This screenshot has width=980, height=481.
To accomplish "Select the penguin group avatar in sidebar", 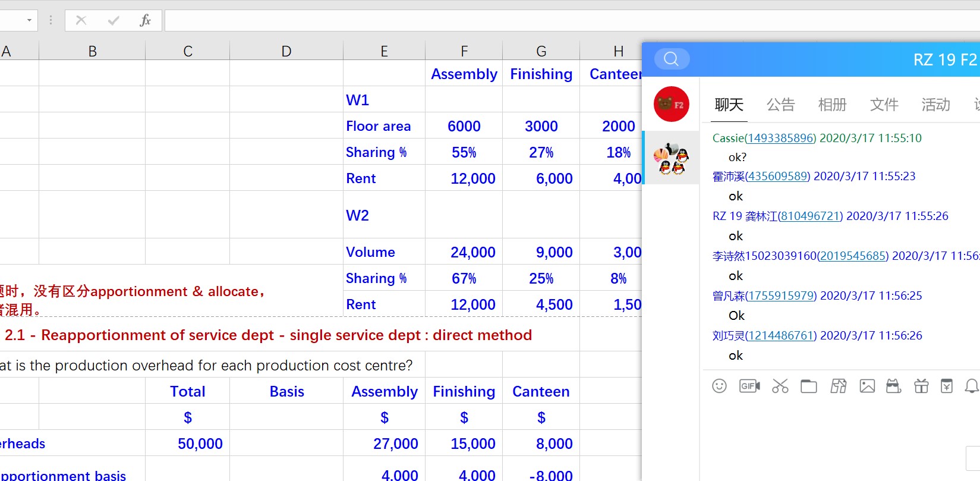I will pyautogui.click(x=671, y=158).
